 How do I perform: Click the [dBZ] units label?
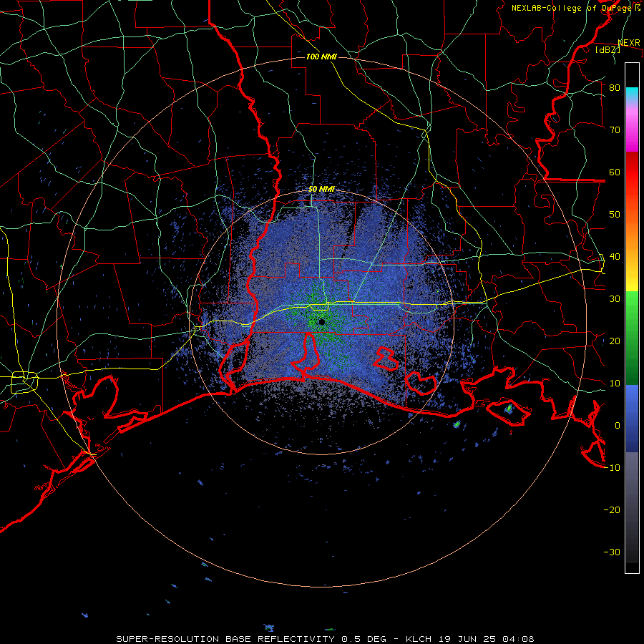coord(608,50)
